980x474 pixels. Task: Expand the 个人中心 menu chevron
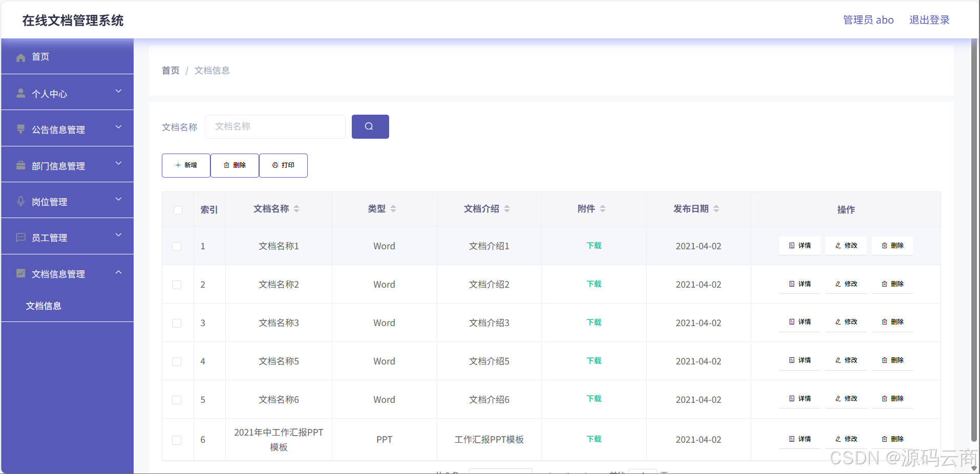click(x=118, y=91)
